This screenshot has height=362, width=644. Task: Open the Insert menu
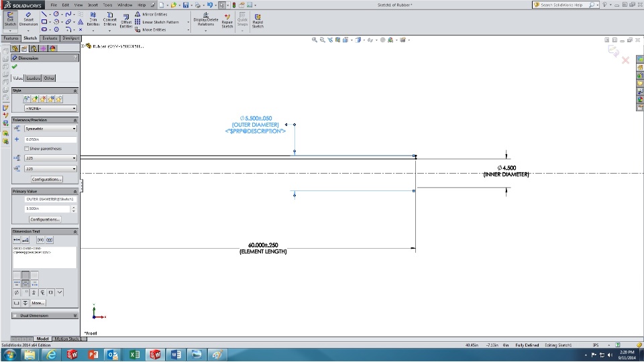(x=93, y=5)
